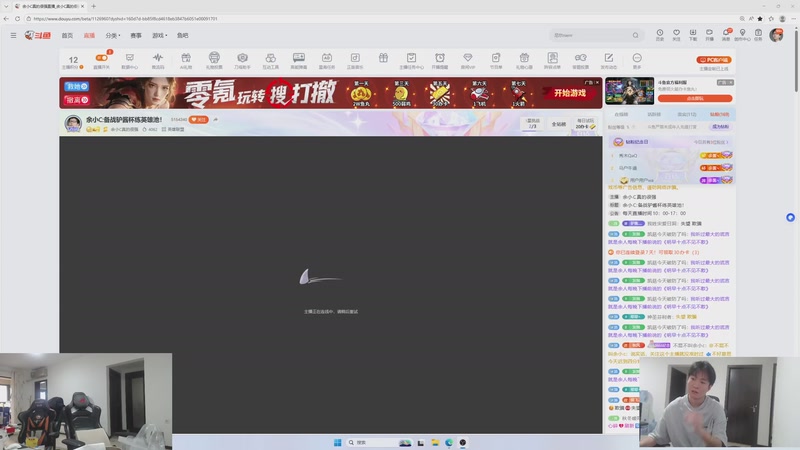This screenshot has width=800, height=450.
Task: Open the portrait list toolbar icon
Action: coord(553,60)
